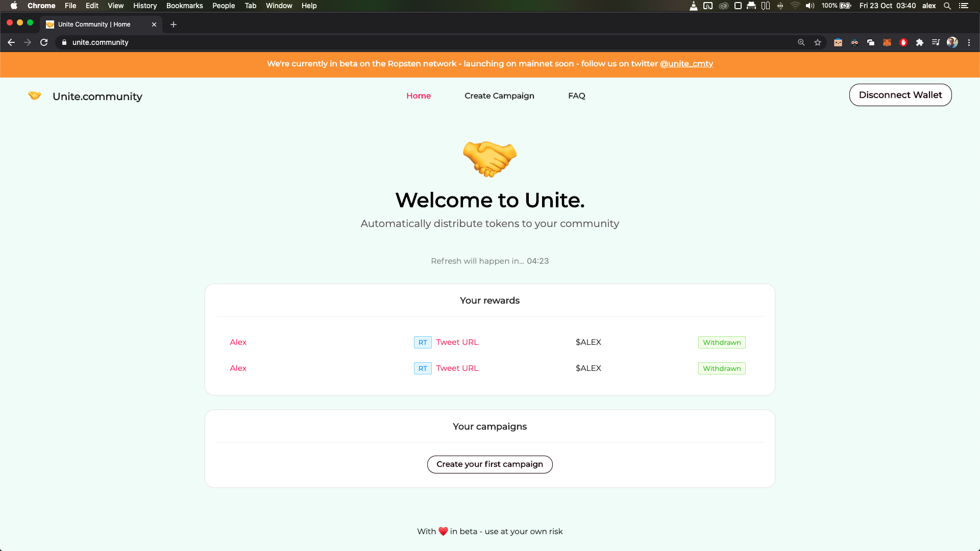Click the MetaMask fox extension icon
This screenshot has width=980, height=551.
[887, 42]
